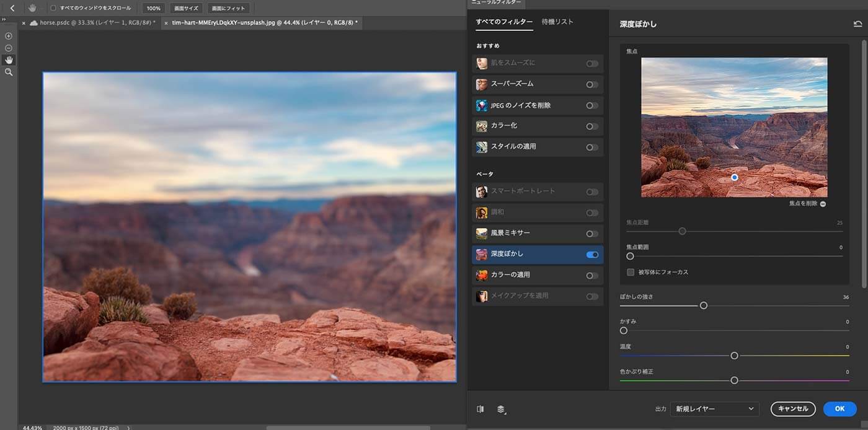868x430 pixels.
Task: Click the reset arrow icon beside 深度ぼかし title
Action: [x=857, y=24]
